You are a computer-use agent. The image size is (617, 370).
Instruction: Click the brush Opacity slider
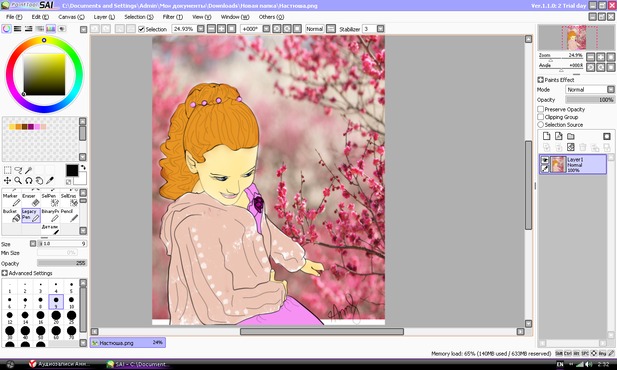tap(62, 263)
